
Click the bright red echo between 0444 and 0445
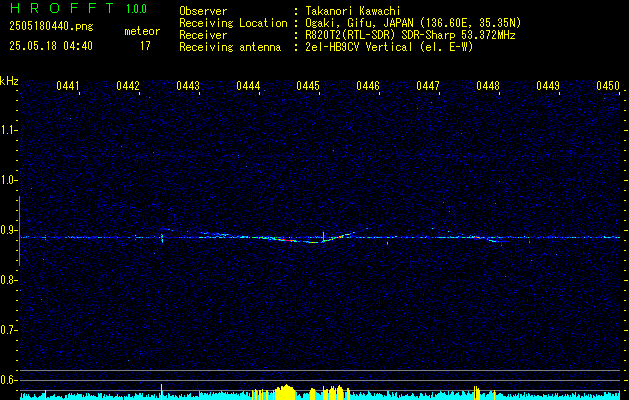(286, 240)
